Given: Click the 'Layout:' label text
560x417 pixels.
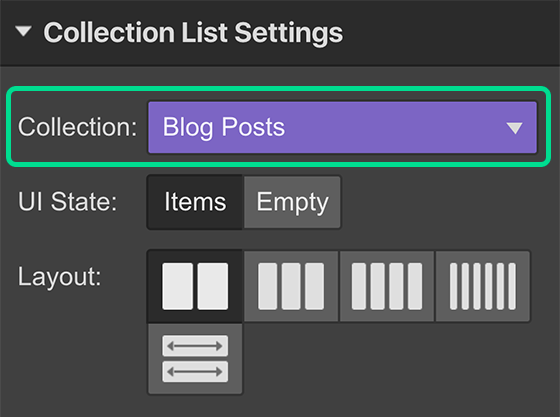Looking at the screenshot, I should (x=60, y=276).
